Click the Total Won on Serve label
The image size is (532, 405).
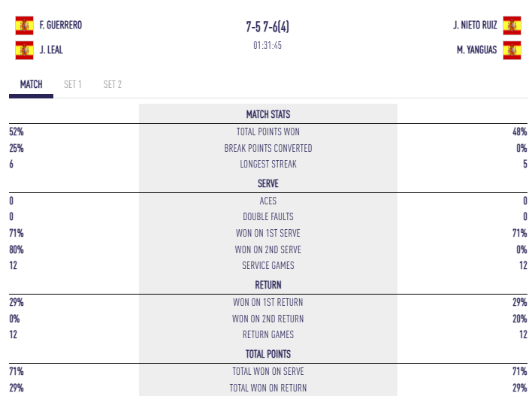[268, 371]
